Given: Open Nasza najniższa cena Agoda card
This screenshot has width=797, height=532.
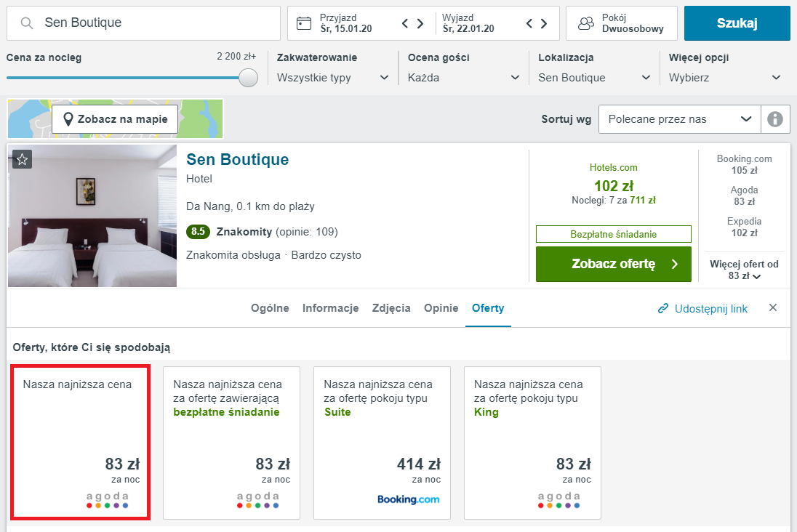Looking at the screenshot, I should point(81,443).
